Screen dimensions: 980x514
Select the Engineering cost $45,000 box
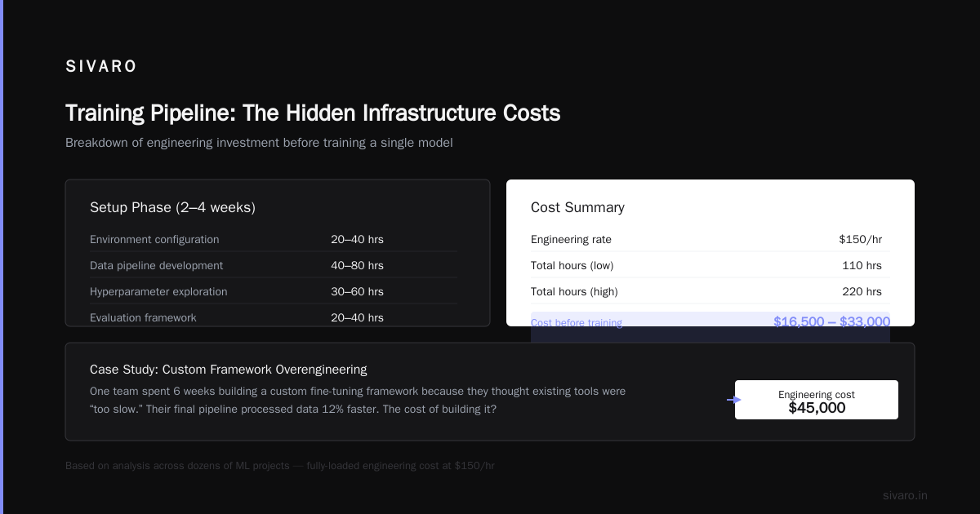click(x=817, y=400)
